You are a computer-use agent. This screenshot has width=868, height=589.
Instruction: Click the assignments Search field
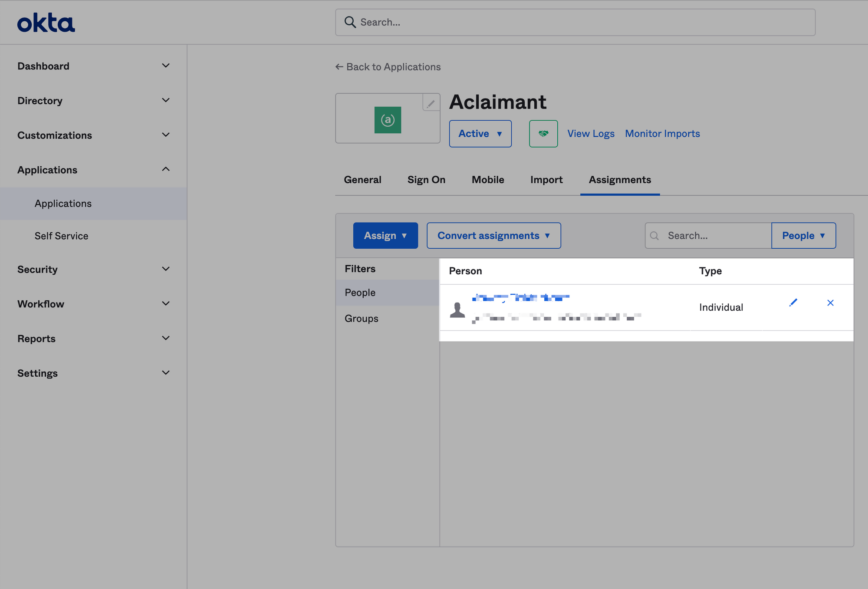(x=708, y=236)
